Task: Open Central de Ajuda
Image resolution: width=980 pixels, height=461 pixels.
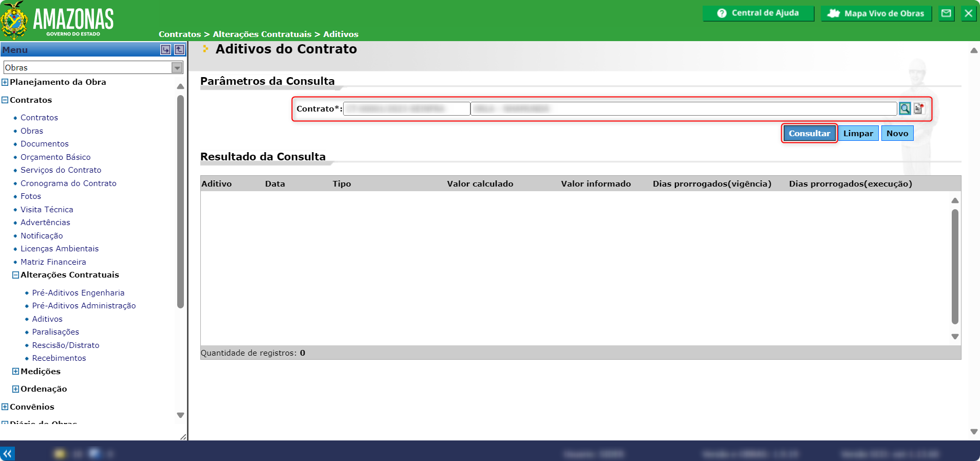Action: [758, 13]
